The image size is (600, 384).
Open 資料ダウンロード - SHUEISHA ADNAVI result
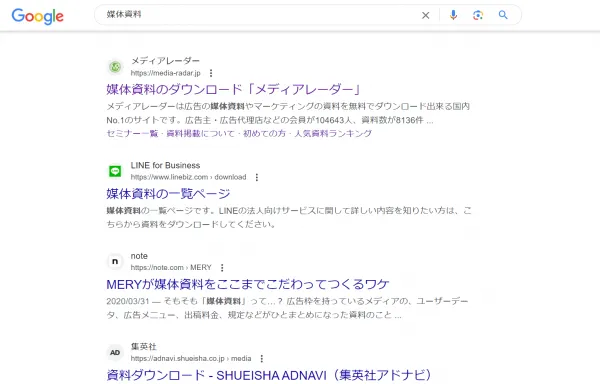[x=269, y=375]
